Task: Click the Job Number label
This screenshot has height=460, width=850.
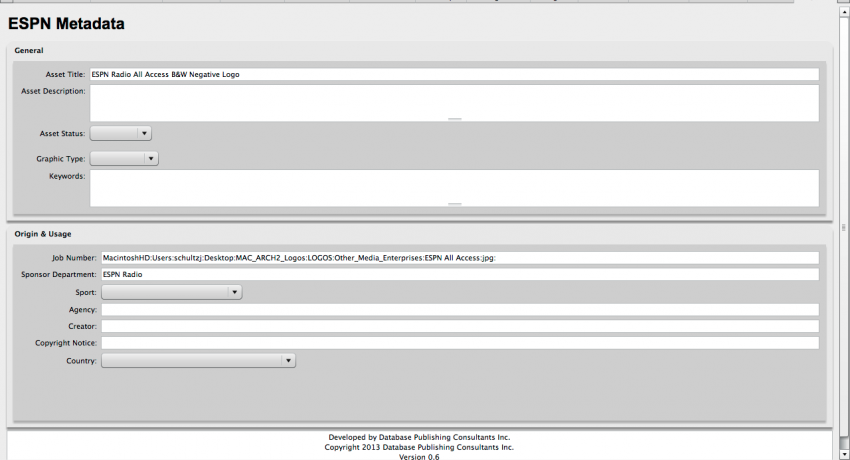Action: click(74, 258)
